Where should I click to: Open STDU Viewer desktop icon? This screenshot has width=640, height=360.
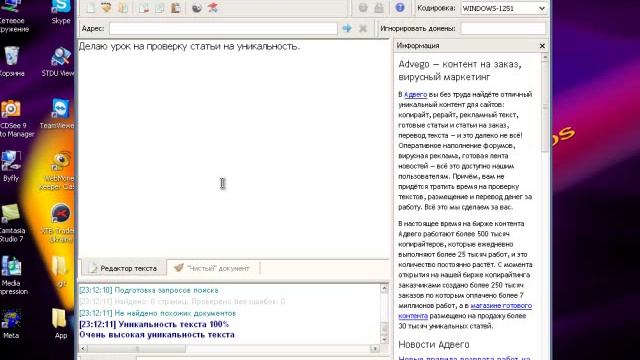[x=60, y=62]
